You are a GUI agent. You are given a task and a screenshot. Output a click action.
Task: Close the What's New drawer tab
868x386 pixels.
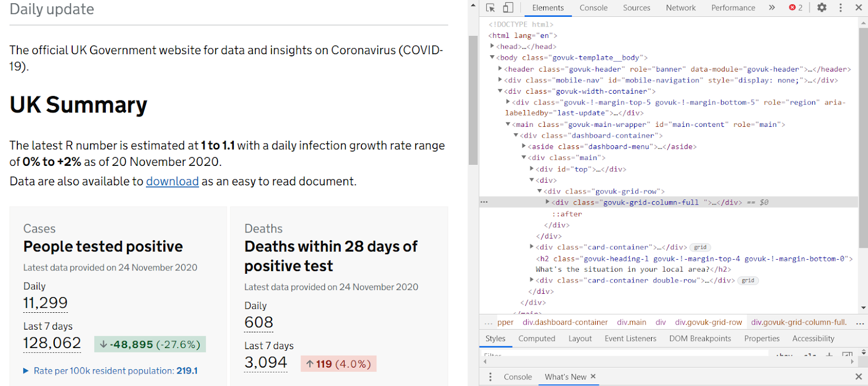tap(593, 376)
